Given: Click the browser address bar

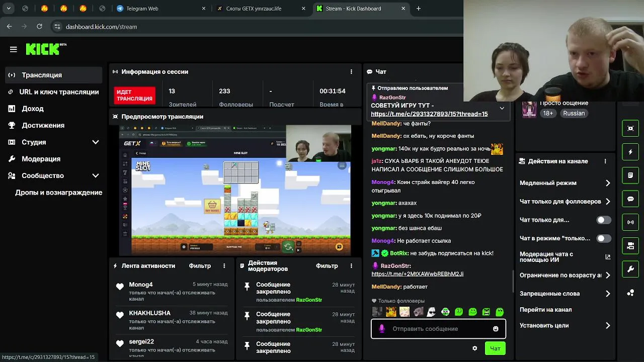Looking at the screenshot, I should (x=257, y=27).
